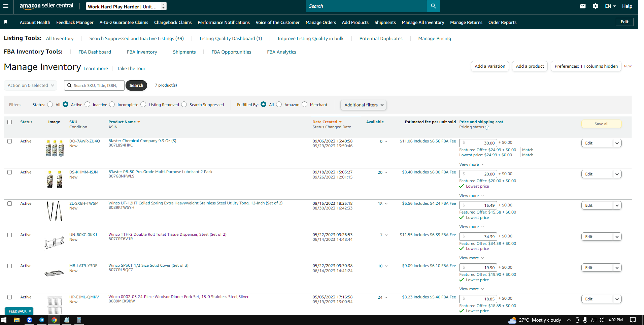
Task: Click the SKU search input field
Action: pyautogui.click(x=94, y=85)
